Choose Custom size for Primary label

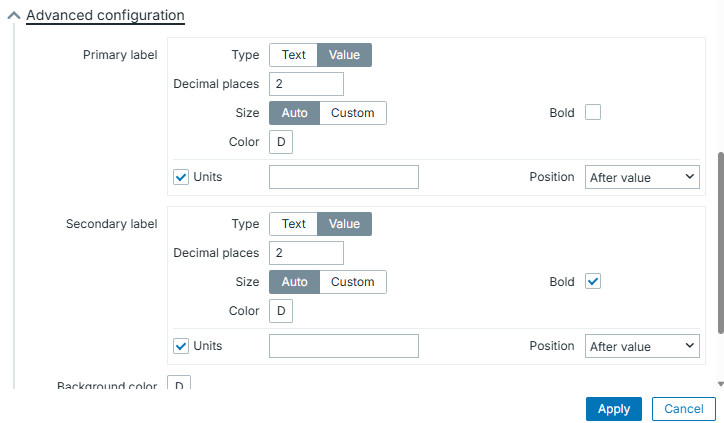point(352,113)
